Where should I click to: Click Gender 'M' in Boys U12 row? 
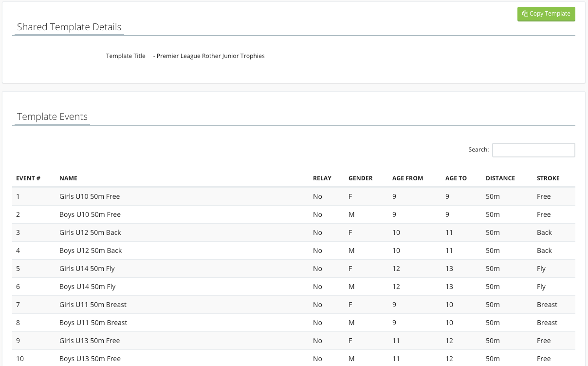tap(351, 250)
